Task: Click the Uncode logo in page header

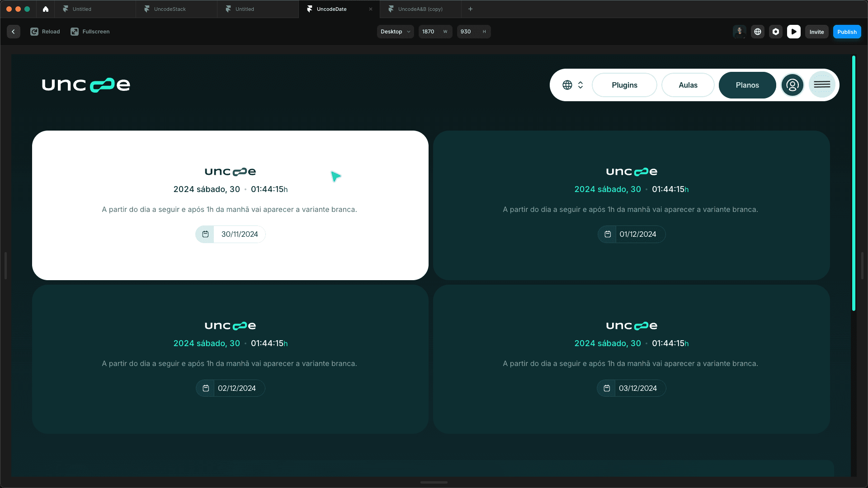Action: pos(86,84)
